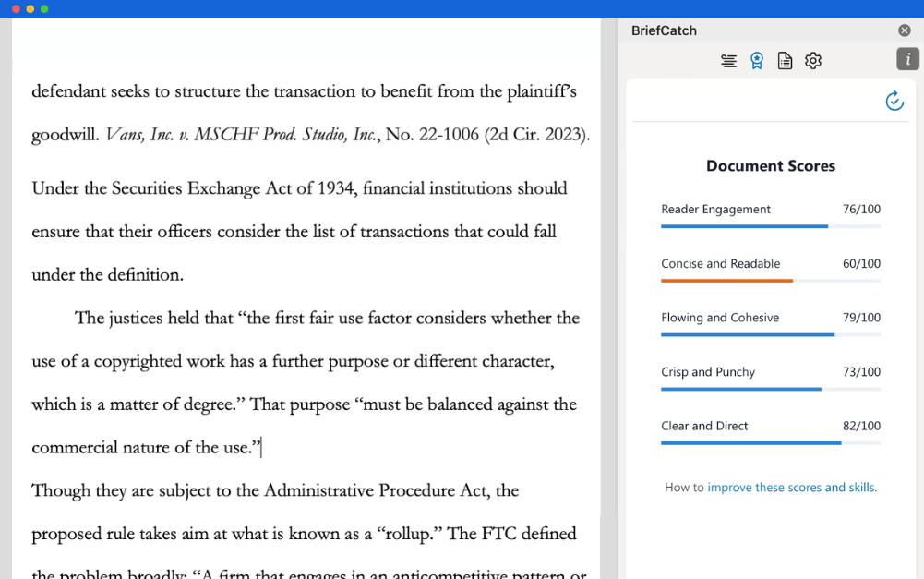
Task: Open the editing suggestions lines icon
Action: pyautogui.click(x=728, y=60)
